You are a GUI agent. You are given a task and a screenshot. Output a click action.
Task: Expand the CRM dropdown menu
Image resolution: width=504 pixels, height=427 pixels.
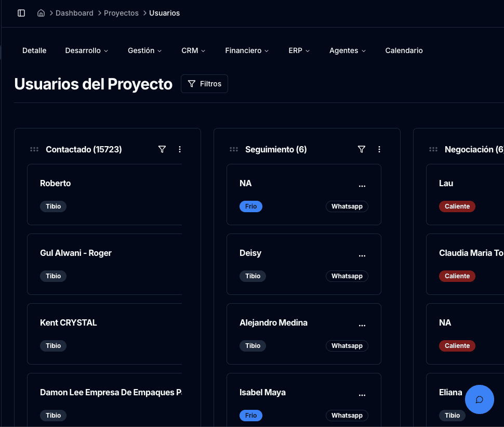point(193,50)
